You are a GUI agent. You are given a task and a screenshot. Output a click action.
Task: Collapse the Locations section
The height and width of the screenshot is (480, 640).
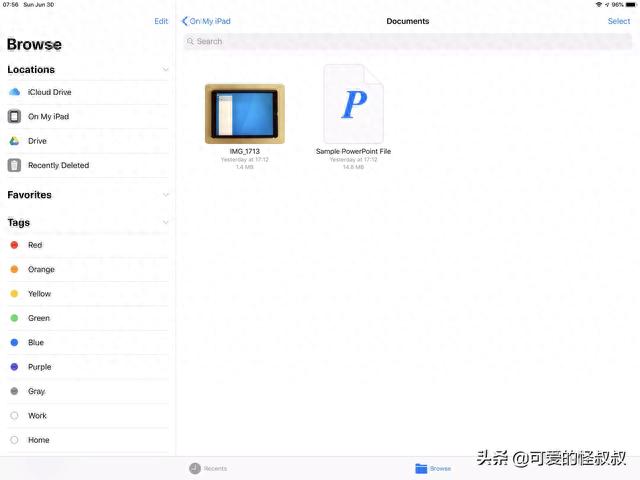(165, 70)
